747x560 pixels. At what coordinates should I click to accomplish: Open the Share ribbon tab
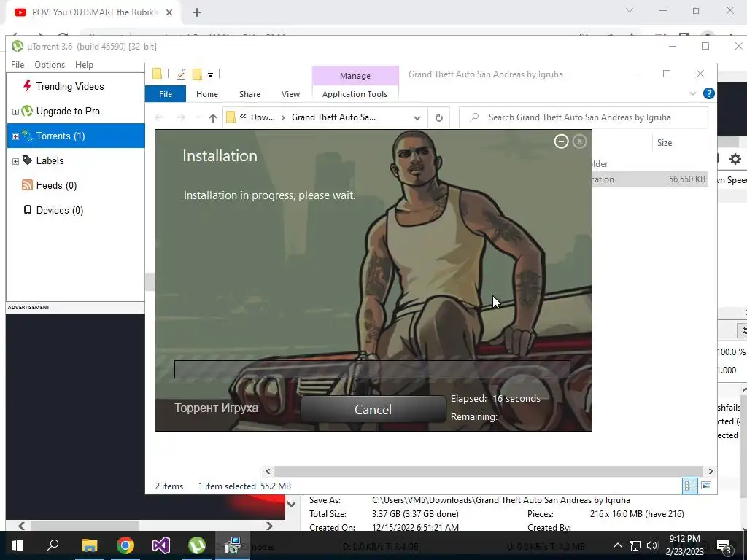coord(249,94)
